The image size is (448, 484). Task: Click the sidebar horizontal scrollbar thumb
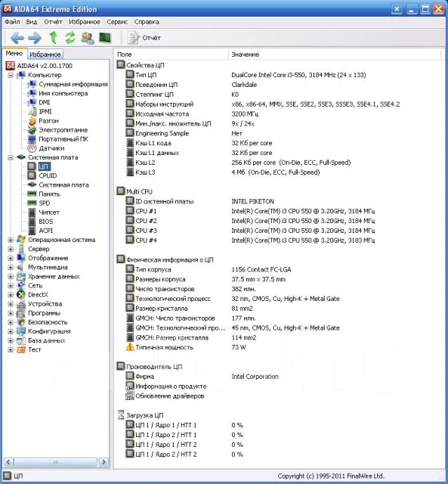(x=55, y=462)
